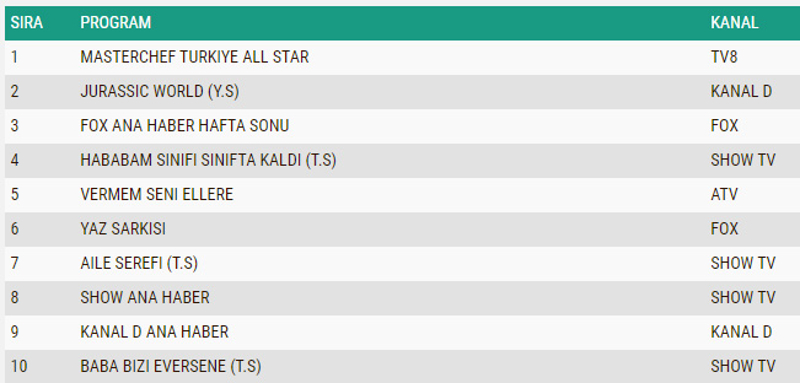This screenshot has height=383, width=800.
Task: Open AILE SEREFI (T.S) entry
Action: 139,263
